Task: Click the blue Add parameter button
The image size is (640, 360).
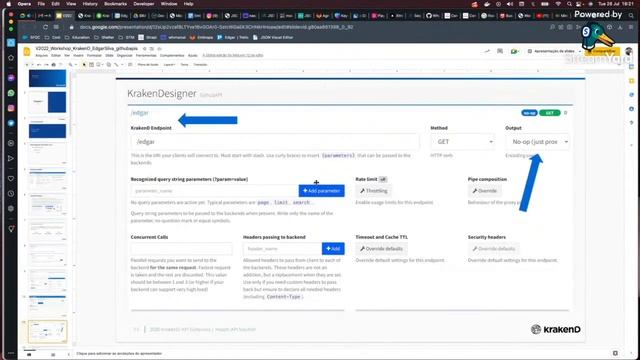Action: tap(322, 191)
